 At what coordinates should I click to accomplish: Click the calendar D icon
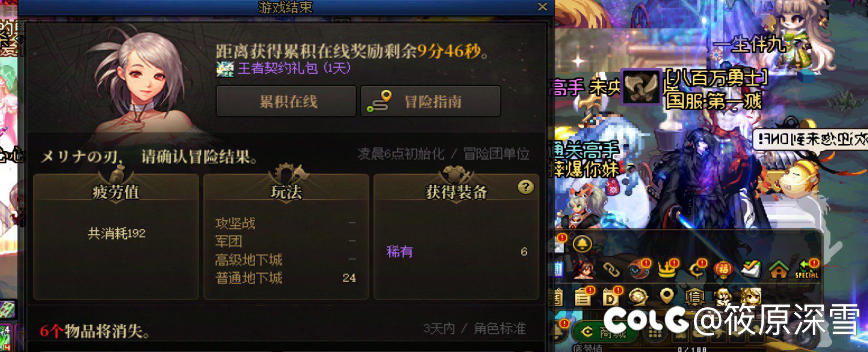611,296
